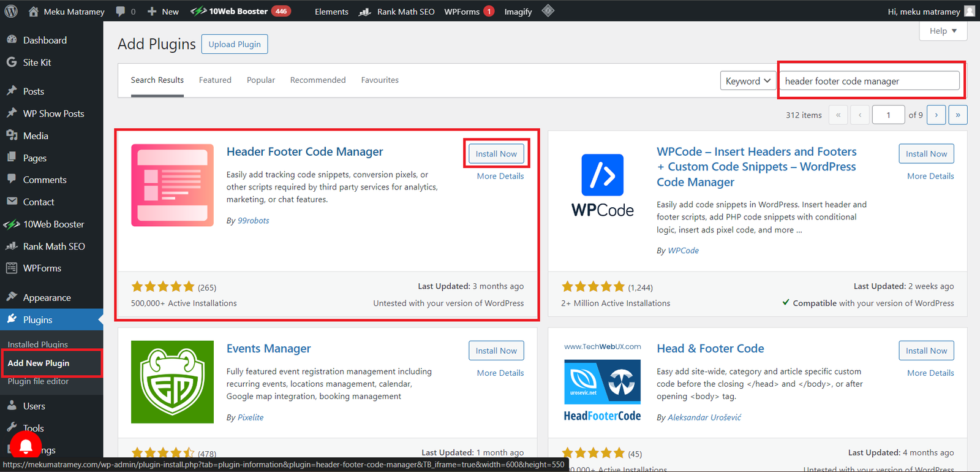Viewport: 980px width, 472px height.
Task: Click the Upload Plugin button
Action: click(x=235, y=44)
